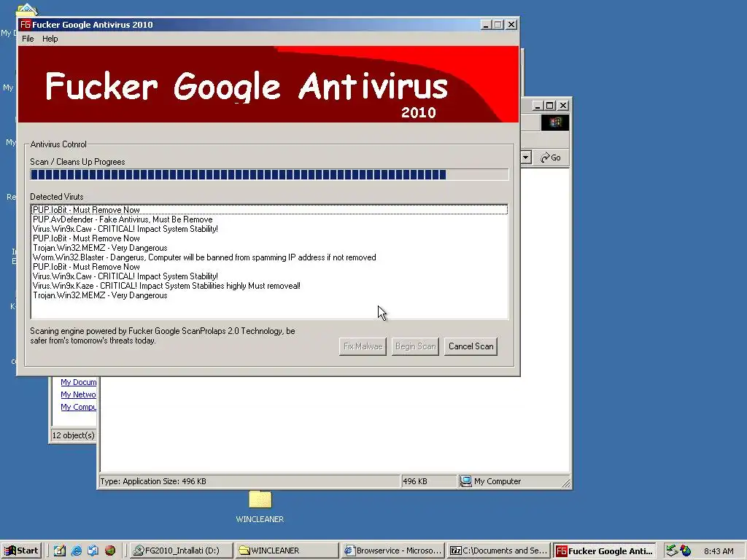747x560 pixels.
Task: Select Virus.Win9x.Kaze CRITICAL entry
Action: [x=269, y=286]
